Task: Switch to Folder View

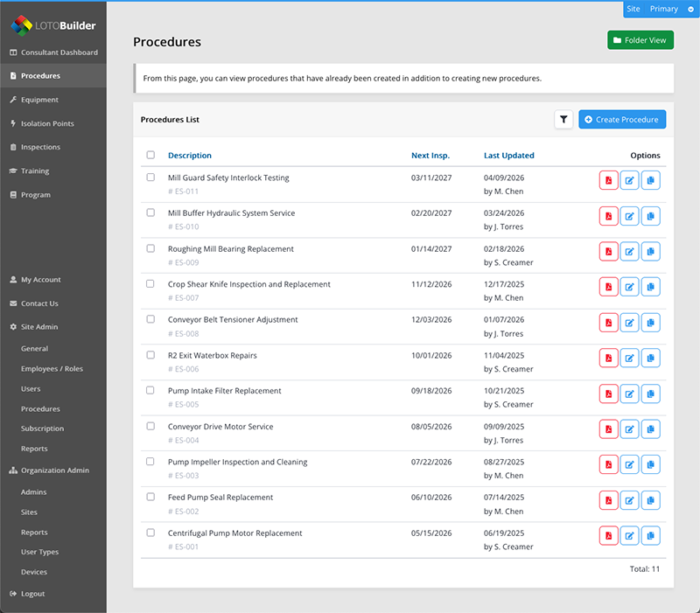Action: coord(640,40)
